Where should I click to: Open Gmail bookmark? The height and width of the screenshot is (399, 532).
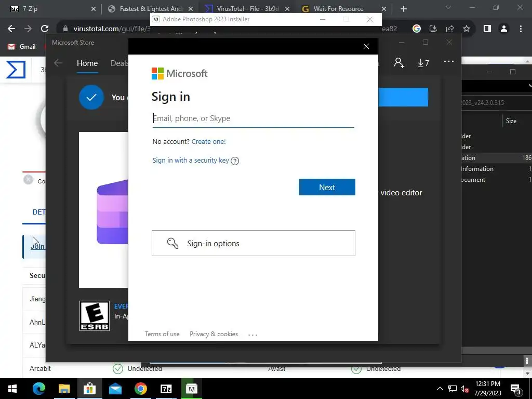(x=22, y=46)
